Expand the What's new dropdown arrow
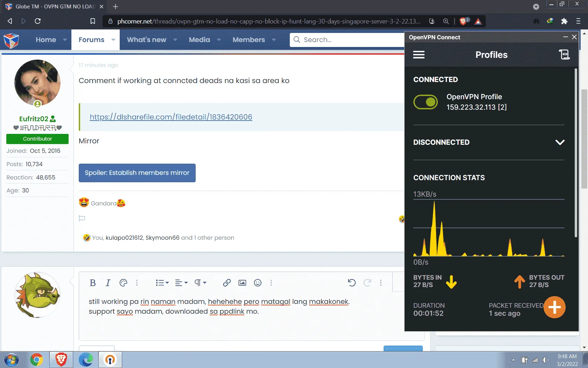Viewport: 588px width, 368px height. (x=175, y=40)
